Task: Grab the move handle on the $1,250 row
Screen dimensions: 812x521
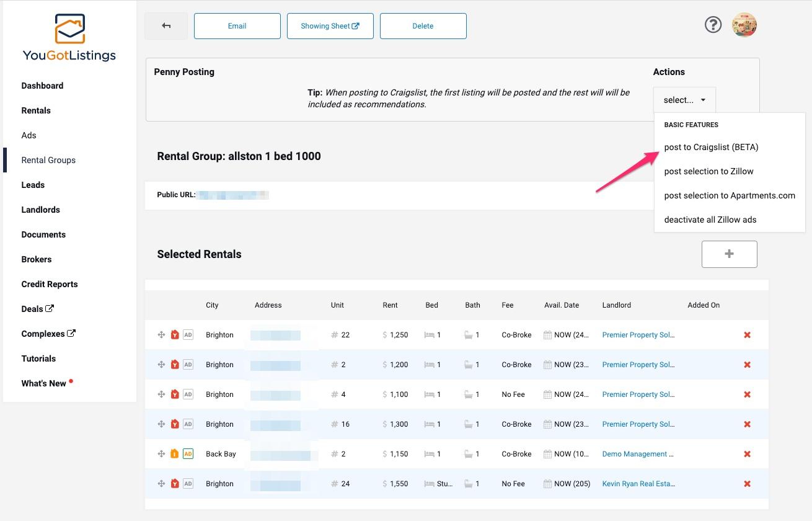Action: tap(161, 335)
